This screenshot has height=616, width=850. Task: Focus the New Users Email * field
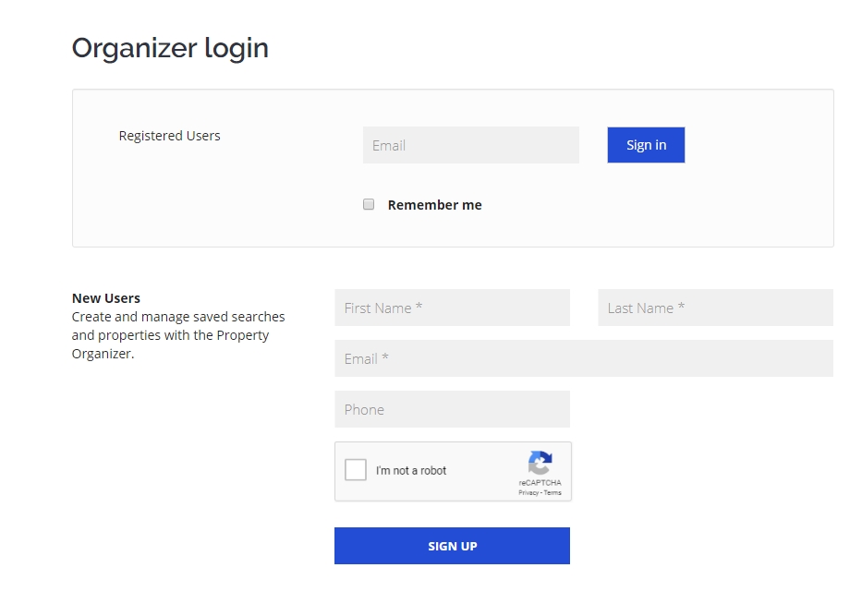coord(583,358)
